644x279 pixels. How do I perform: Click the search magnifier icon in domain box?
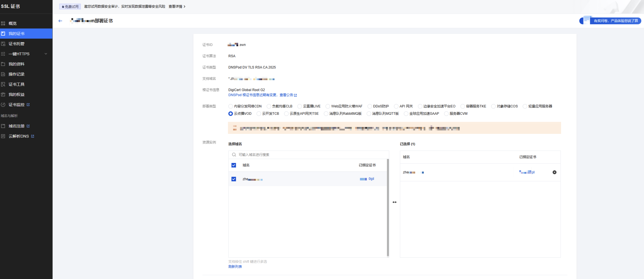234,155
